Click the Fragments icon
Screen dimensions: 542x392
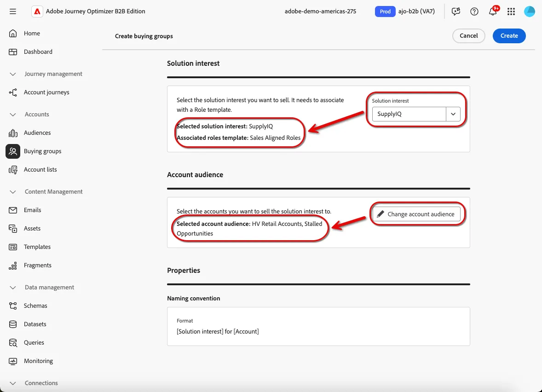[13, 265]
